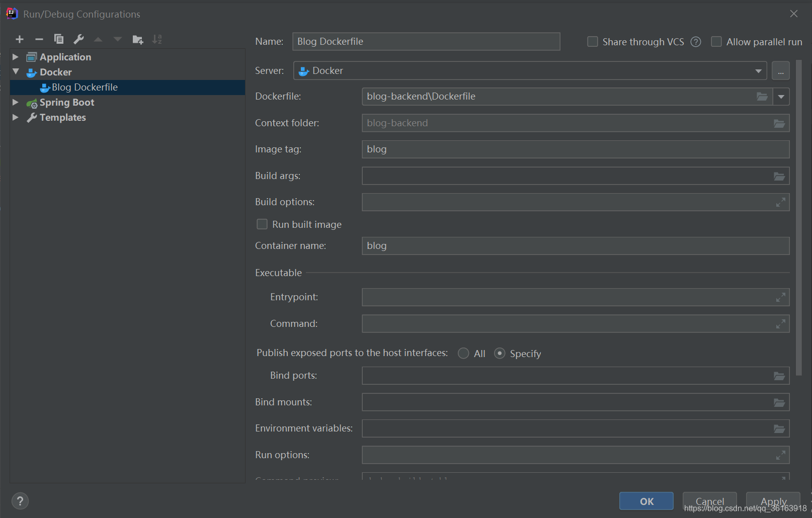Move configuration down with the down arrow
The image size is (812, 518).
click(x=118, y=39)
